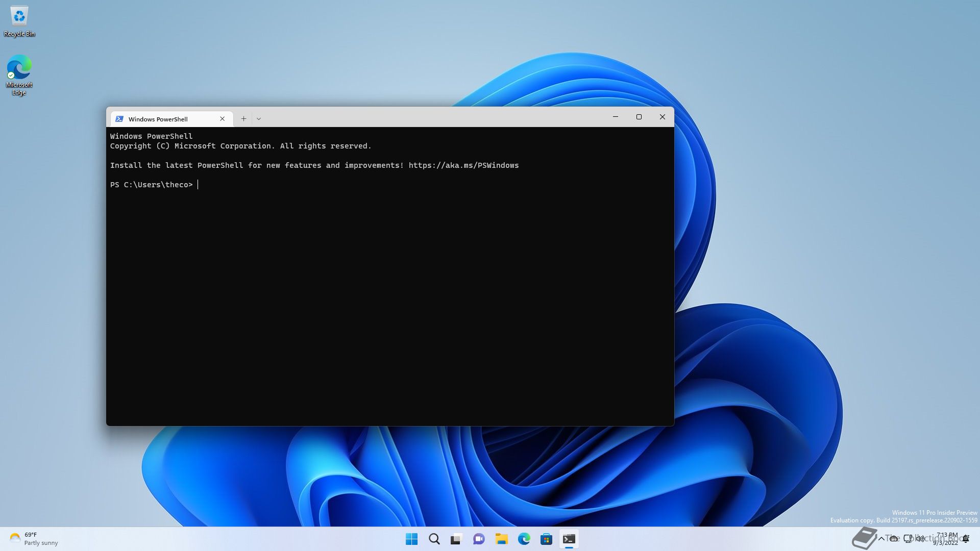Image resolution: width=980 pixels, height=551 pixels.
Task: Open the Recycle Bin desktop icon
Action: 19,21
